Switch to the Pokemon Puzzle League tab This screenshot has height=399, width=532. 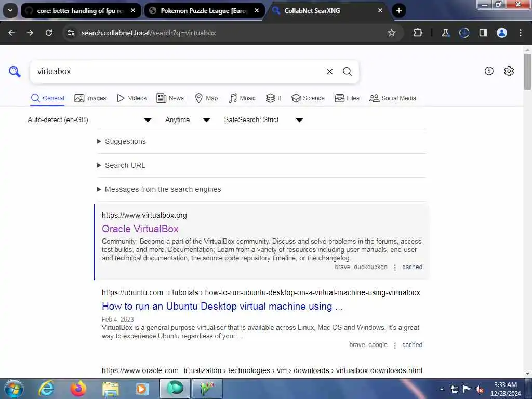pyautogui.click(x=204, y=11)
